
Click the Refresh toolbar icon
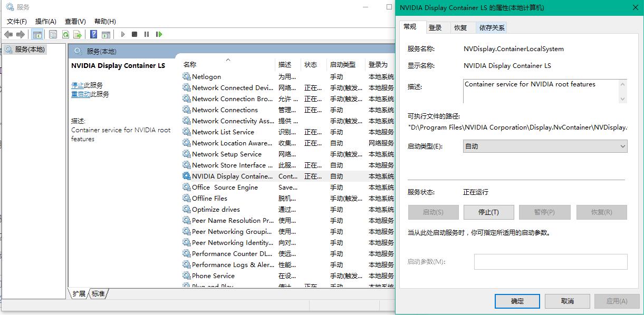(x=65, y=34)
